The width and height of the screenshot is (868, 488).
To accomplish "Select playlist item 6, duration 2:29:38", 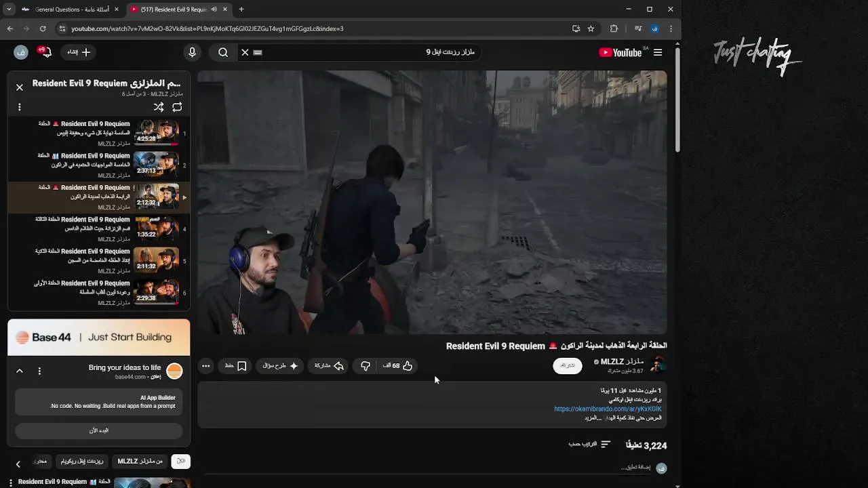I will pos(99,292).
